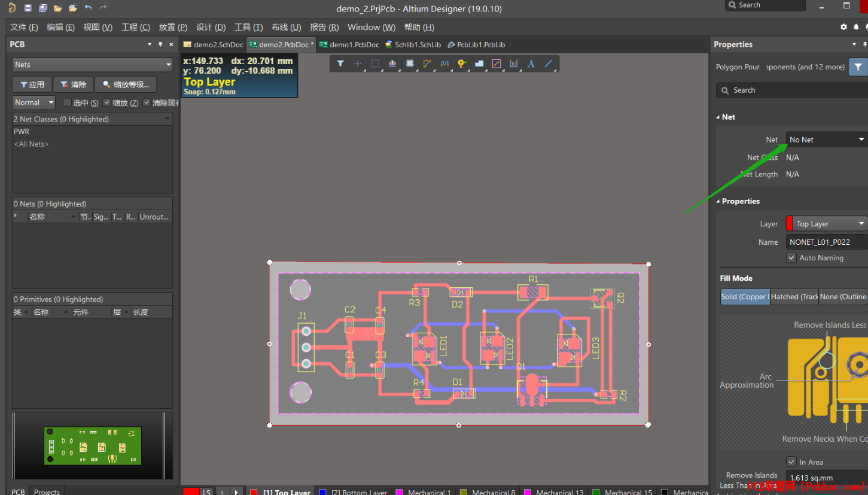Image resolution: width=868 pixels, height=495 pixels.
Task: Open the align objects tool in active bar
Action: pyautogui.click(x=392, y=63)
